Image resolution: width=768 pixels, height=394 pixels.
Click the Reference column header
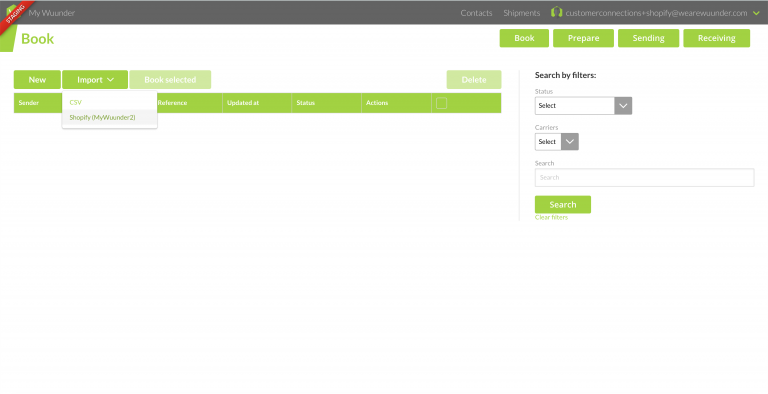(172, 103)
